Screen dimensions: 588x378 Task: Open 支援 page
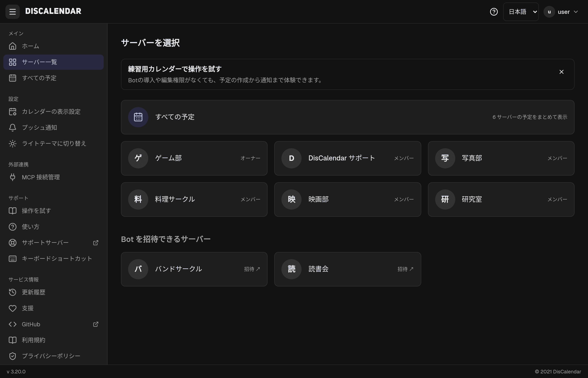[x=54, y=308]
